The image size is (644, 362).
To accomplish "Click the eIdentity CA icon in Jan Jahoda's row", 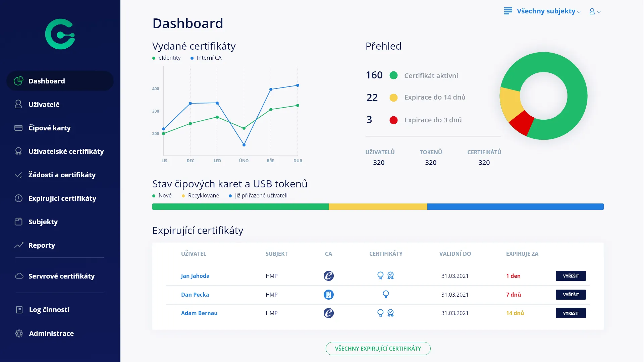I will point(329,276).
